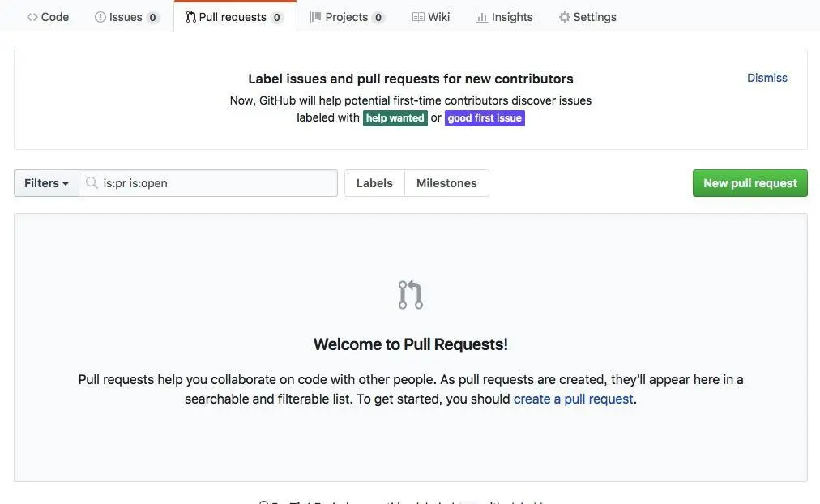
Task: Click the Issues exclamation-circle icon
Action: [x=100, y=16]
